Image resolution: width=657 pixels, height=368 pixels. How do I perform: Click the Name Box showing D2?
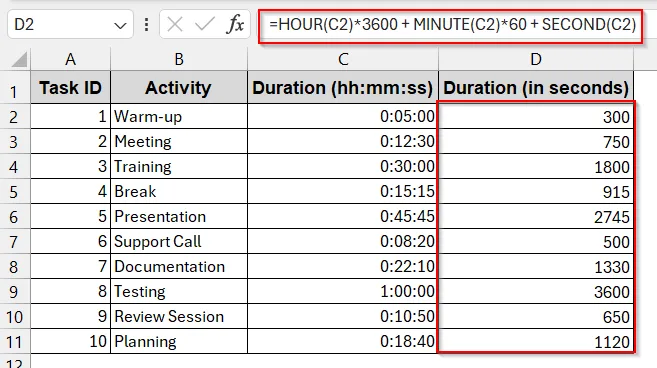click(x=70, y=24)
